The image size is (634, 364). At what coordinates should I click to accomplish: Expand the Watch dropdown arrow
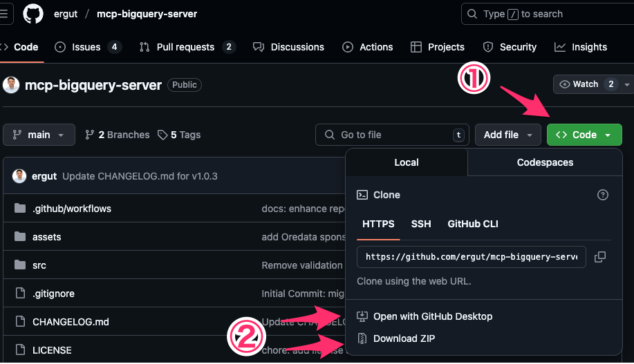click(627, 84)
